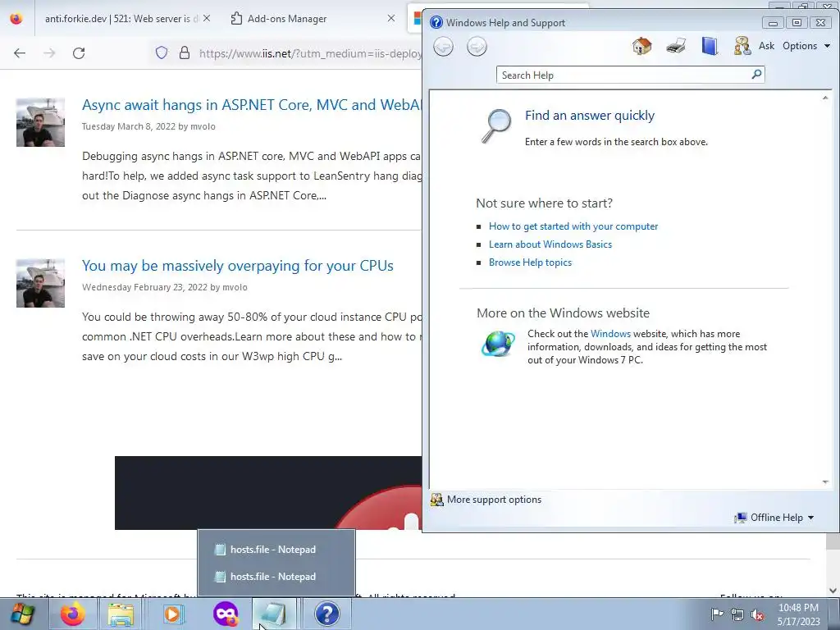Reload the page in Firefox
This screenshot has height=630, width=840.
tap(79, 53)
